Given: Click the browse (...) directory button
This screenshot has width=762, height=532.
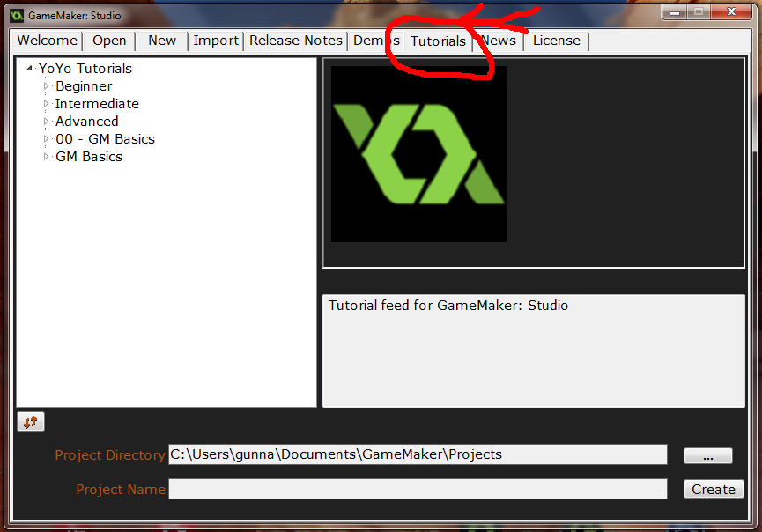Looking at the screenshot, I should (707, 455).
